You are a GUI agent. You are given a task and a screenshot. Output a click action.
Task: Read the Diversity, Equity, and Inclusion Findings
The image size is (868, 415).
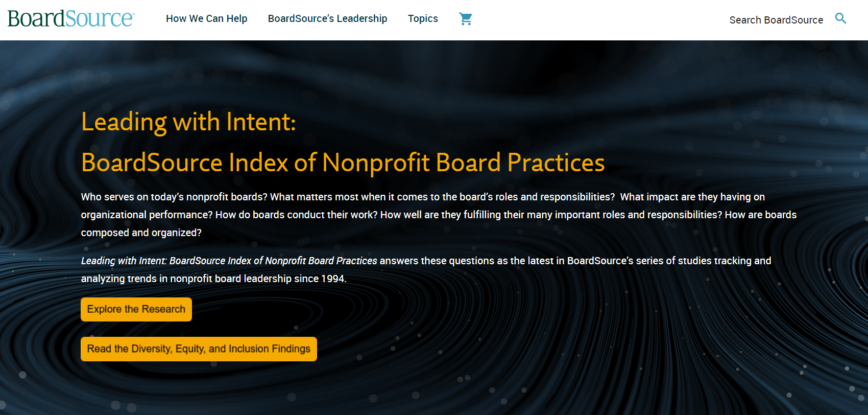click(x=199, y=349)
